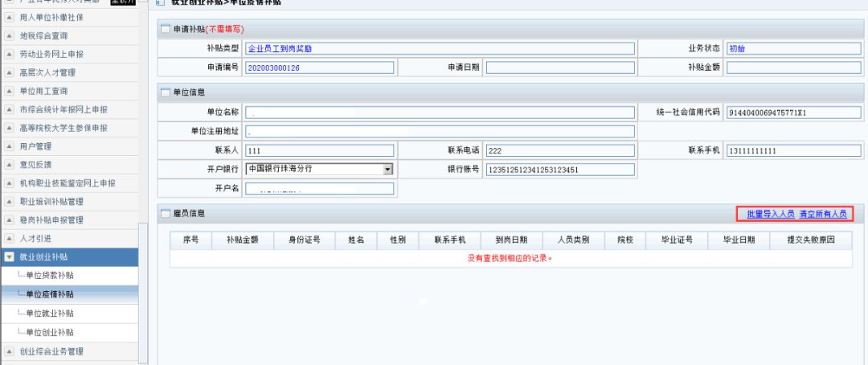This screenshot has height=365, width=868.
Task: Click the page icon beside the breadcrumb title
Action: click(160, 3)
